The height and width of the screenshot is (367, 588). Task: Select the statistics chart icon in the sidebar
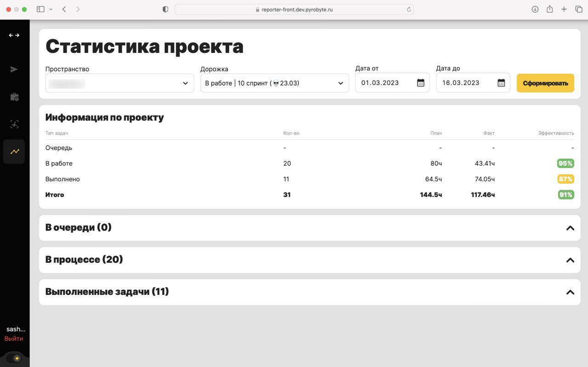point(14,151)
